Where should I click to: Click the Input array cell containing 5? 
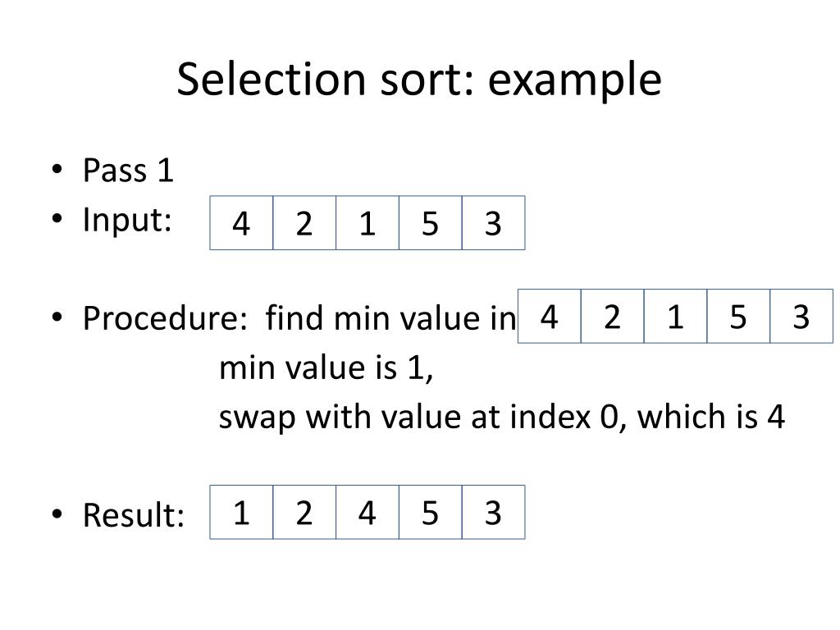tap(430, 223)
